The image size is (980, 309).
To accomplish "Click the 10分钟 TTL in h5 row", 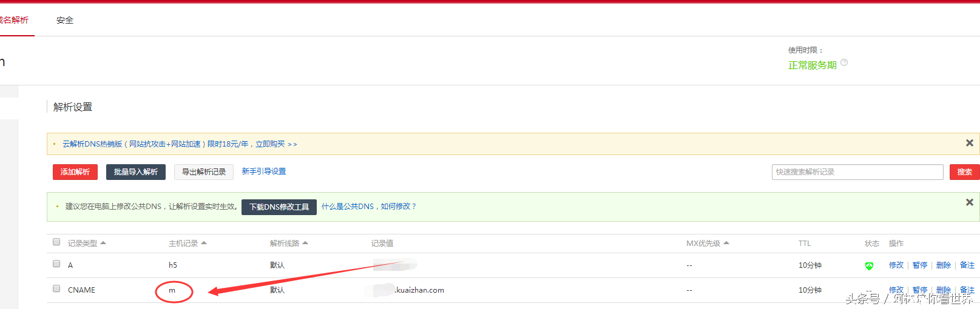I will coord(810,265).
